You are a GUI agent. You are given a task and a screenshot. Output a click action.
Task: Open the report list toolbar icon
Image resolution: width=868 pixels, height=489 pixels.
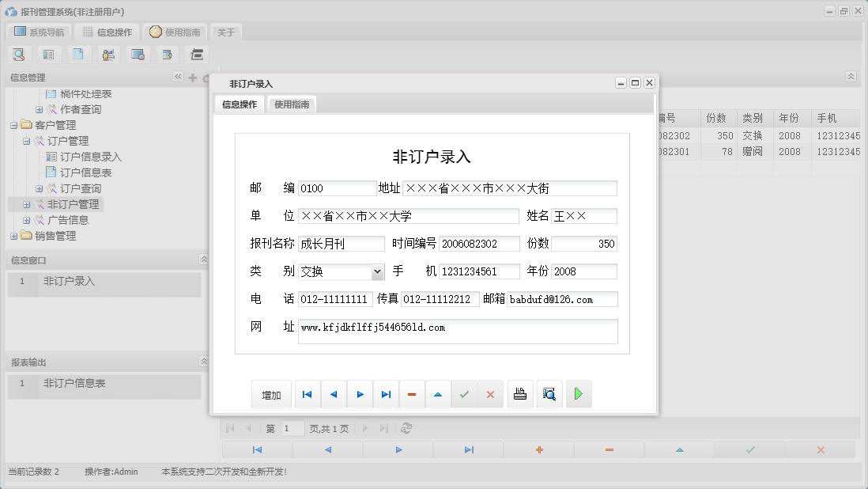pyautogui.click(x=48, y=54)
